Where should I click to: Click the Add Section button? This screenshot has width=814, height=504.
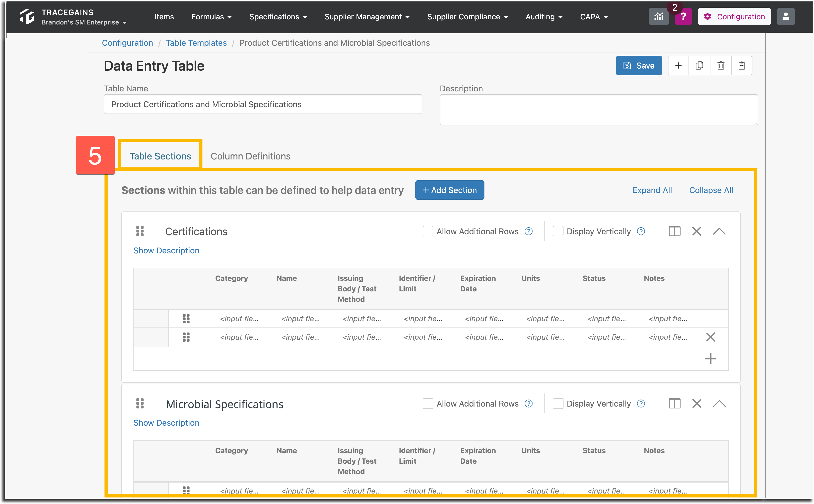(x=449, y=190)
